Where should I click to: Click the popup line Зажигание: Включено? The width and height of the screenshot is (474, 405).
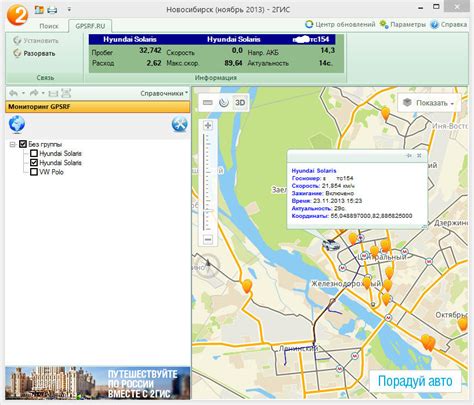323,193
